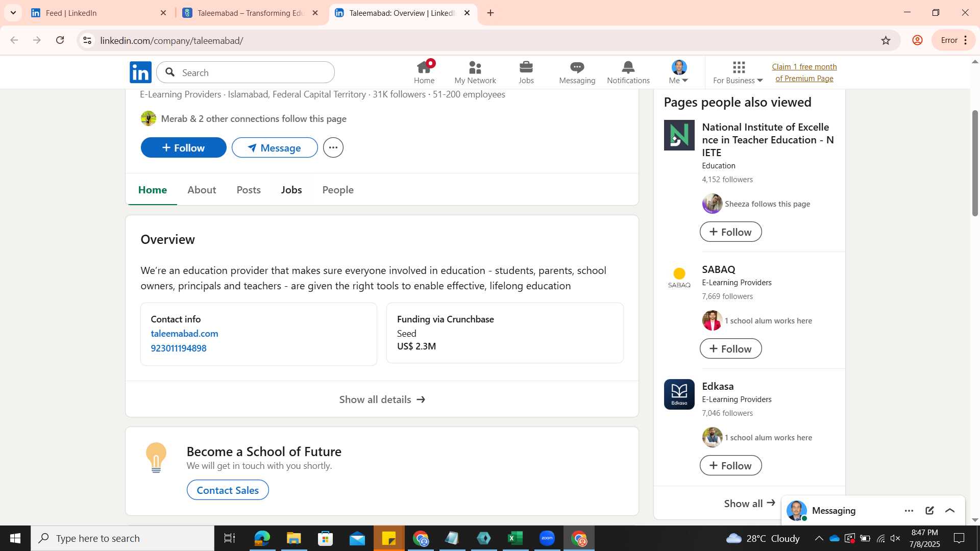Reload the page

coord(60,40)
